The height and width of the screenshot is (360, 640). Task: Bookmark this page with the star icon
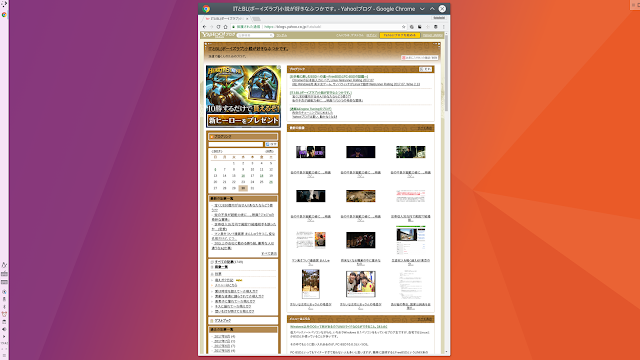point(404,27)
